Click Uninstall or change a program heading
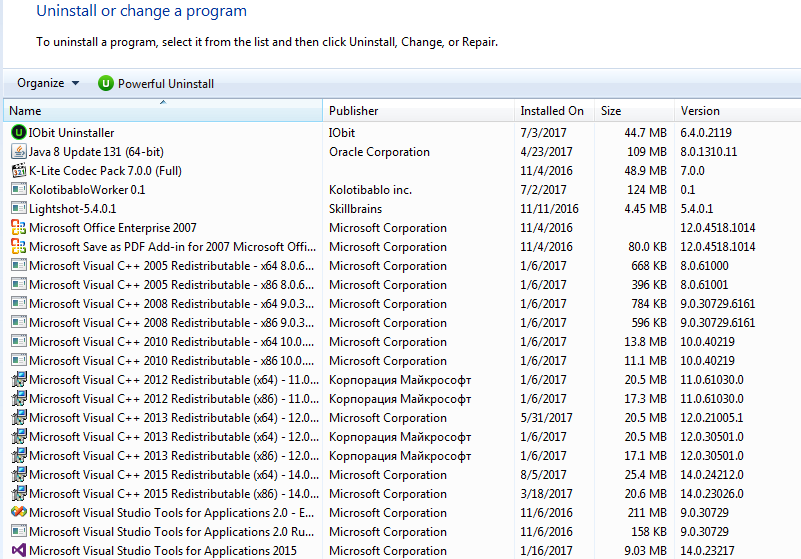The width and height of the screenshot is (801, 559). tap(142, 11)
